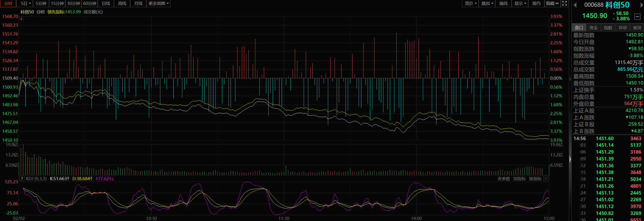
Task: Click the minus box beside price change
Action: 637,16
